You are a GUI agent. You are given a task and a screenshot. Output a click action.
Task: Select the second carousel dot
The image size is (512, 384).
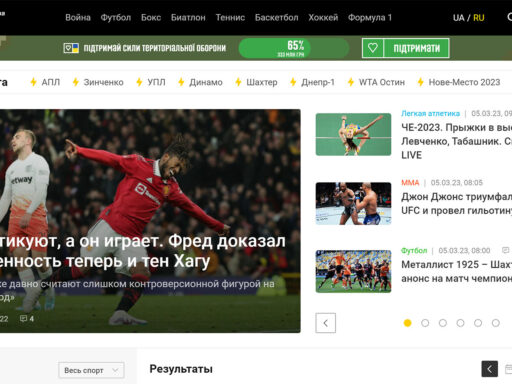click(425, 323)
